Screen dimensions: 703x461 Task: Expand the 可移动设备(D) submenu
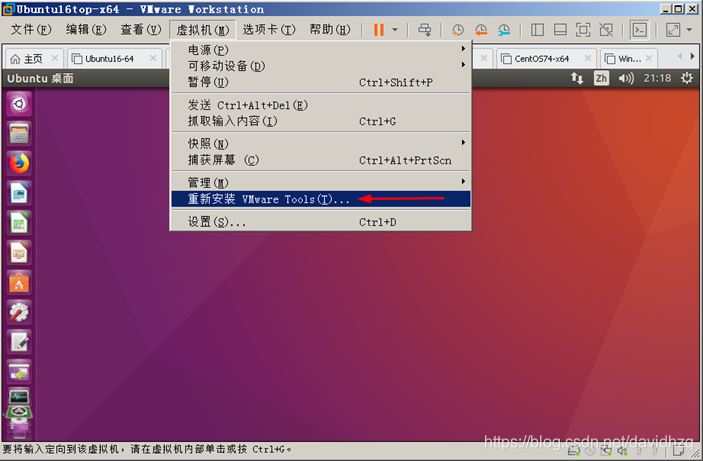[x=321, y=65]
